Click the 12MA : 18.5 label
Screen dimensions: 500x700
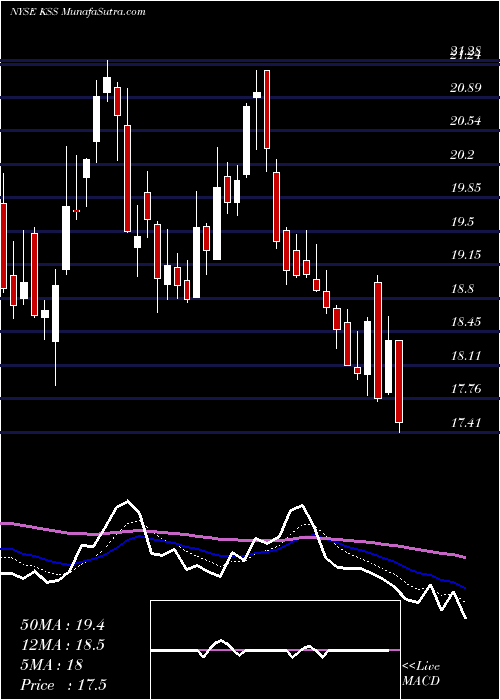pyautogui.click(x=62, y=645)
